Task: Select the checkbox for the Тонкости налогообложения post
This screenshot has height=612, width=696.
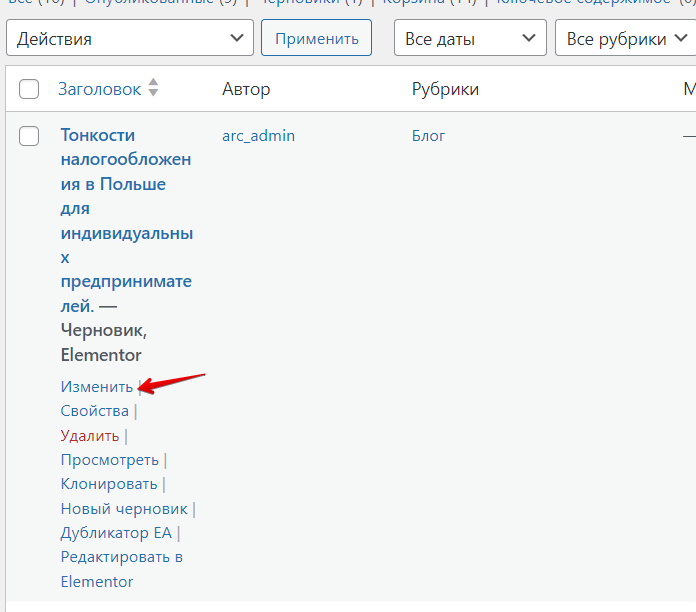Action: [x=29, y=136]
